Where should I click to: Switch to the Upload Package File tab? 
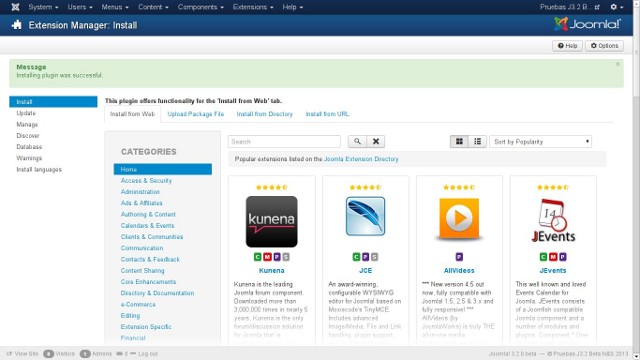(196, 114)
